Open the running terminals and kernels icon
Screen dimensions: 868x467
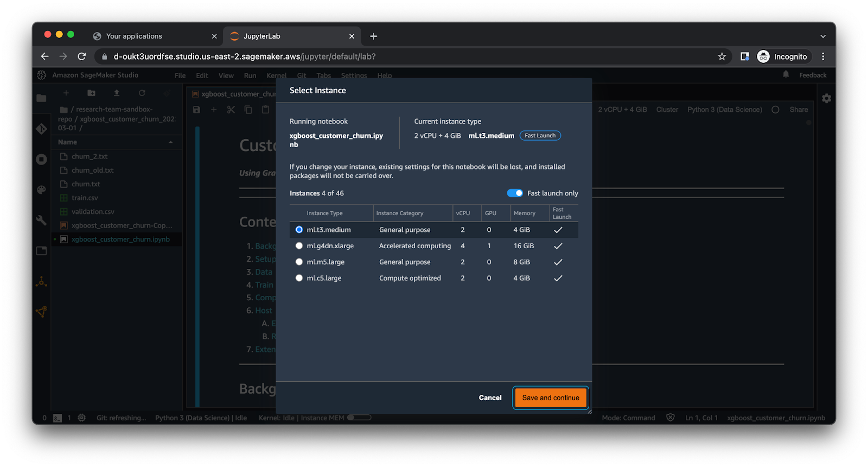tap(41, 159)
